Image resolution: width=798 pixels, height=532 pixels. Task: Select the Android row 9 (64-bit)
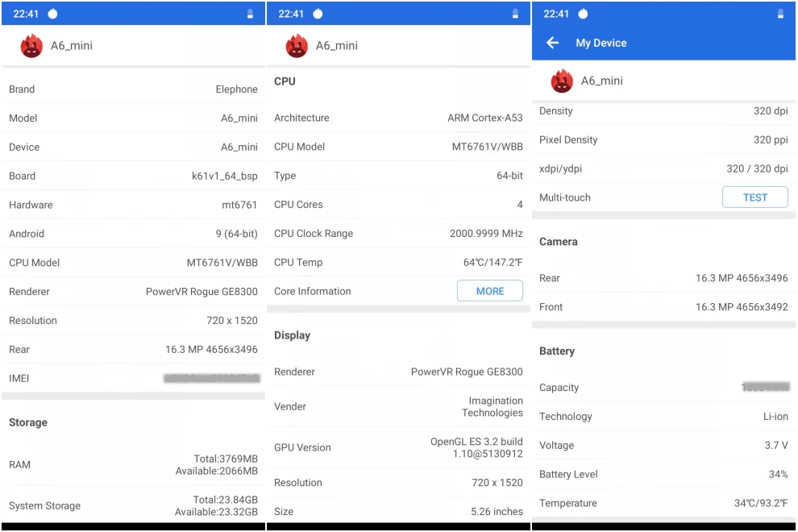(133, 234)
